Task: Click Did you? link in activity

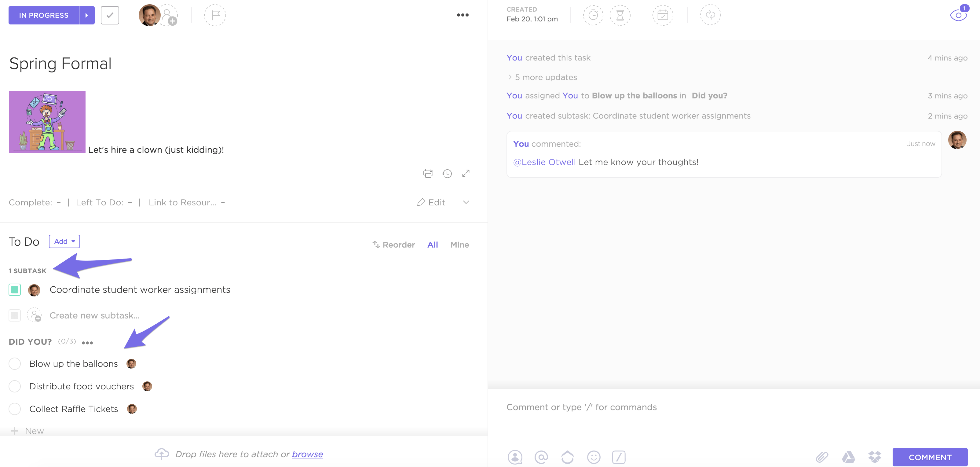Action: (710, 96)
